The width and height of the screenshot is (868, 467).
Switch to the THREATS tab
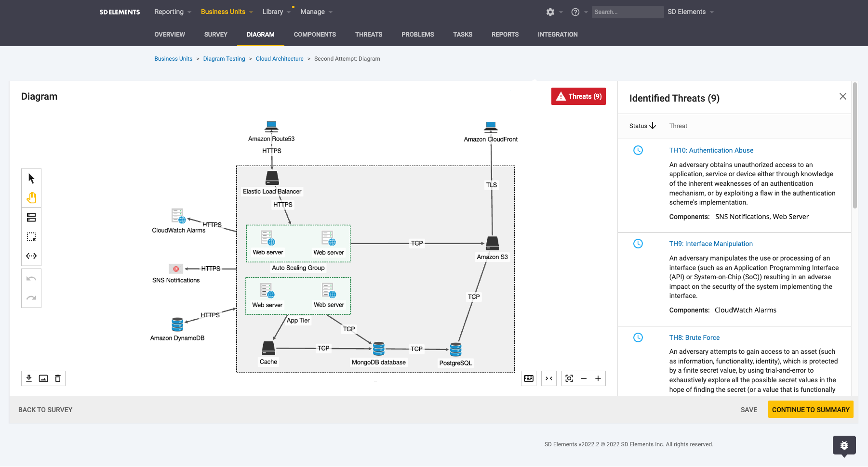[368, 34]
